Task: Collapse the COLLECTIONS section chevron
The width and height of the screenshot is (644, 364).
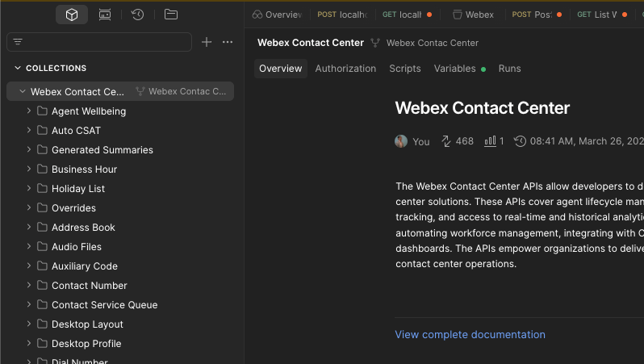Action: pyautogui.click(x=18, y=68)
